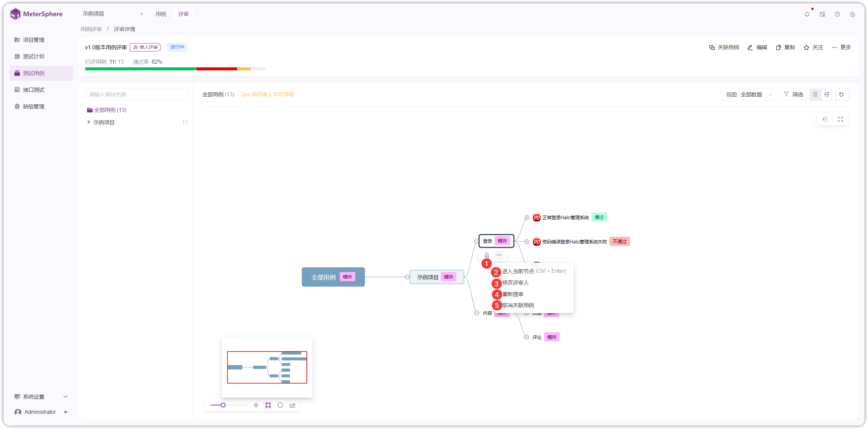Collapse the 登录 node with its minus circle
The image size is (868, 429).
[x=476, y=241]
